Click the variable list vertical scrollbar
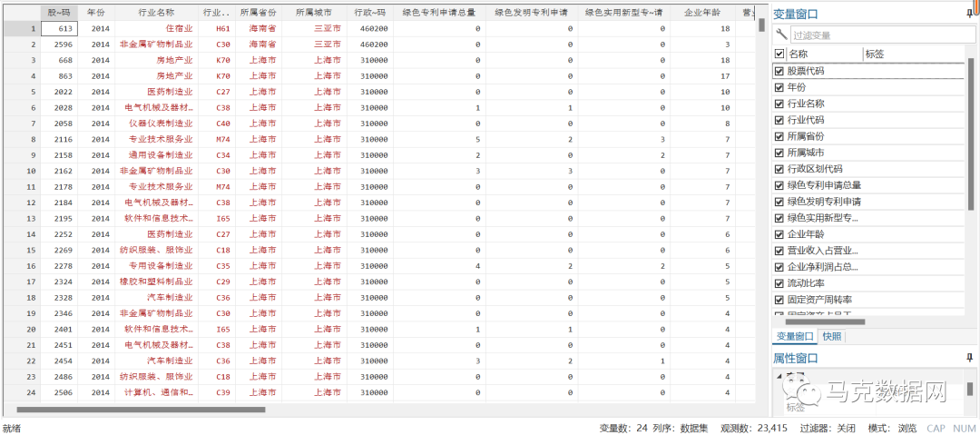Viewport: 980px width, 435px height. click(971, 134)
